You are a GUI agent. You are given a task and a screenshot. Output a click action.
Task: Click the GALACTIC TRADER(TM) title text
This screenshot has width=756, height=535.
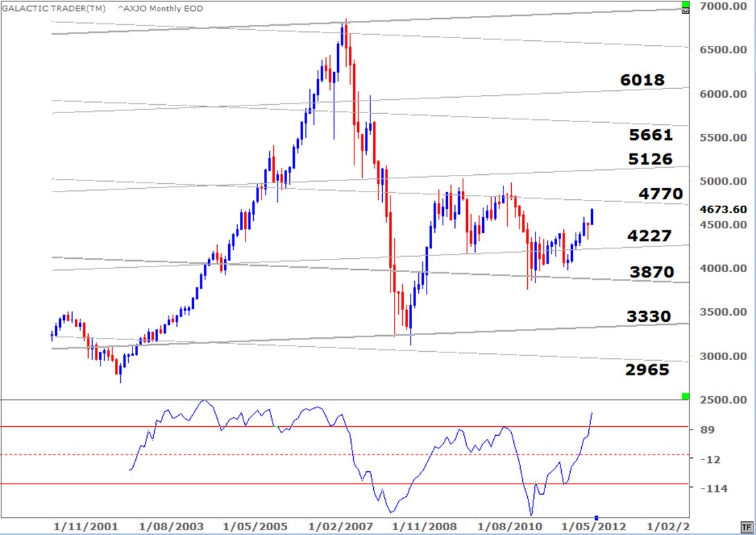pyautogui.click(x=53, y=8)
